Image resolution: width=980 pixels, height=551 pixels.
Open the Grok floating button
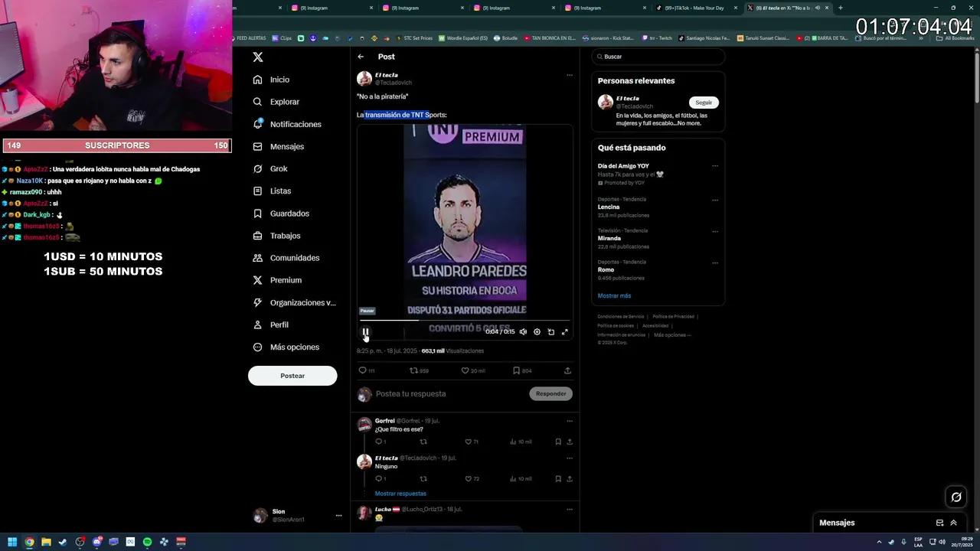point(956,497)
